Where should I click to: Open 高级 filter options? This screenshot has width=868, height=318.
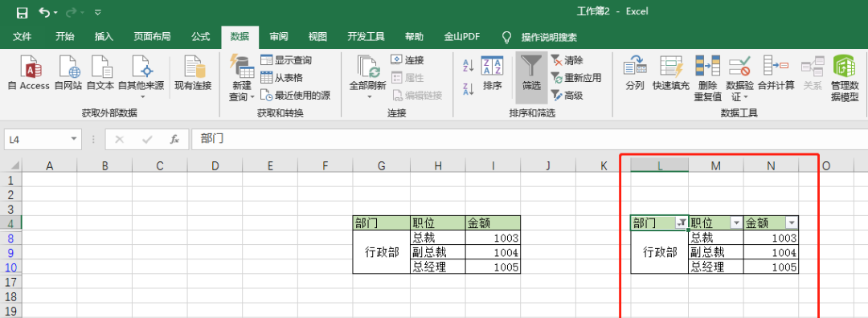pyautogui.click(x=567, y=96)
